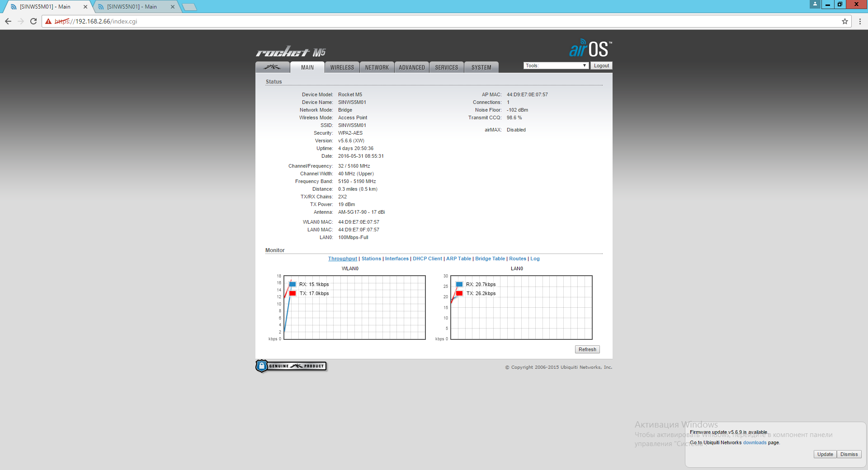Click the airOS logo
Viewport: 868px width, 470px height.
590,49
